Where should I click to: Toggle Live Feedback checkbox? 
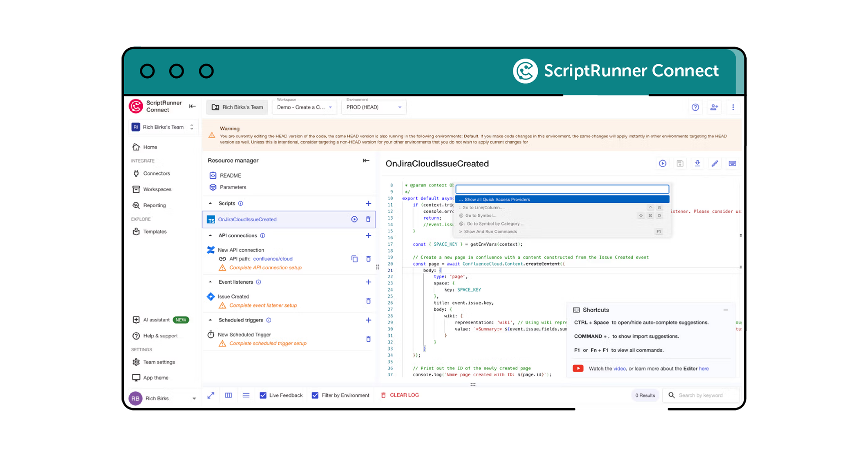pyautogui.click(x=263, y=395)
